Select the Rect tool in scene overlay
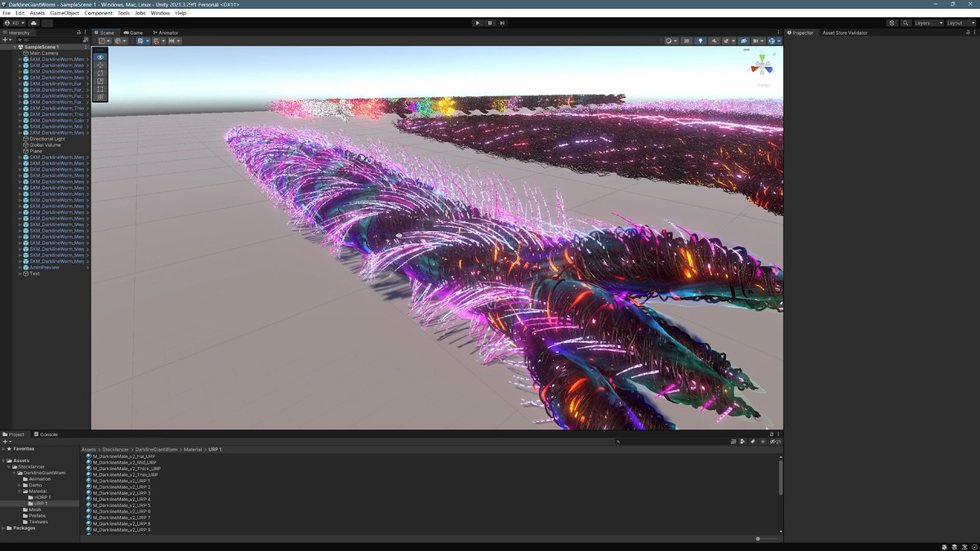The image size is (980, 551). click(x=100, y=89)
